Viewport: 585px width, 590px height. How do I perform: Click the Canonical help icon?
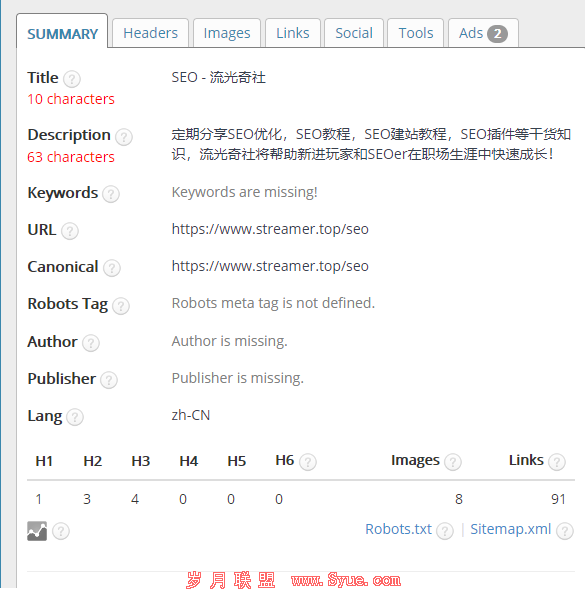tap(112, 268)
